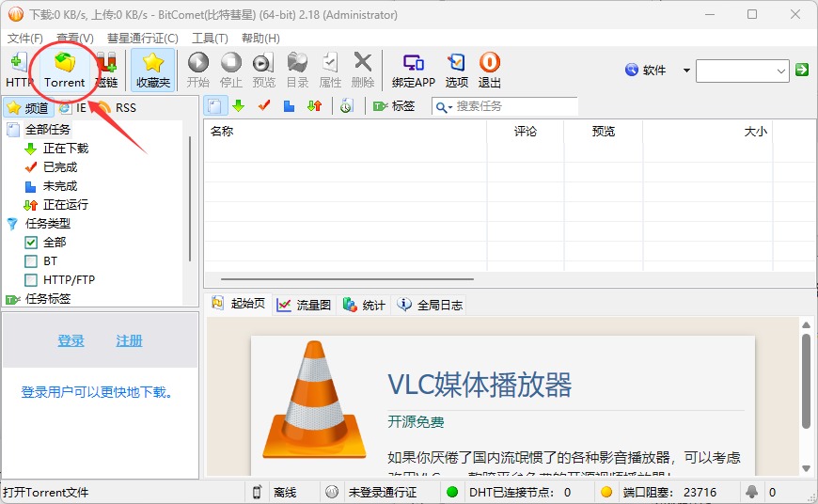The height and width of the screenshot is (504, 818).
Task: Click the 登录用户可以更快地下载 link
Action: tap(97, 392)
